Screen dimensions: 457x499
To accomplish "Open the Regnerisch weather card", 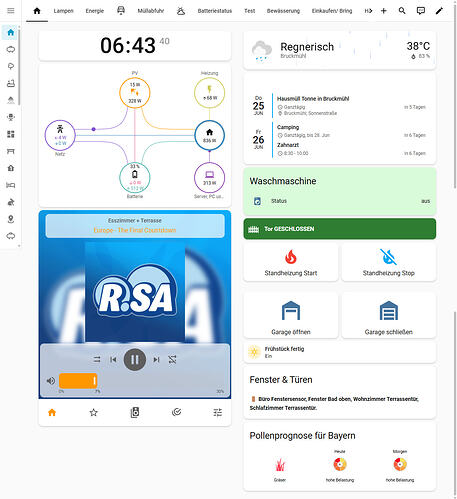I will point(340,50).
